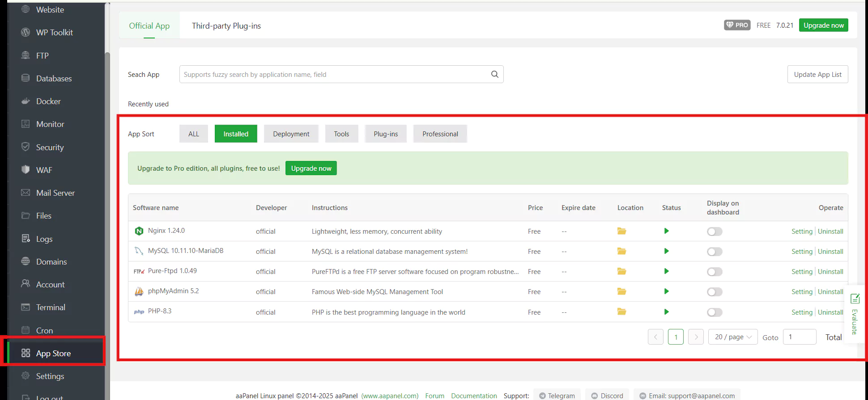Open the Terminal sidebar icon

pyautogui.click(x=26, y=307)
